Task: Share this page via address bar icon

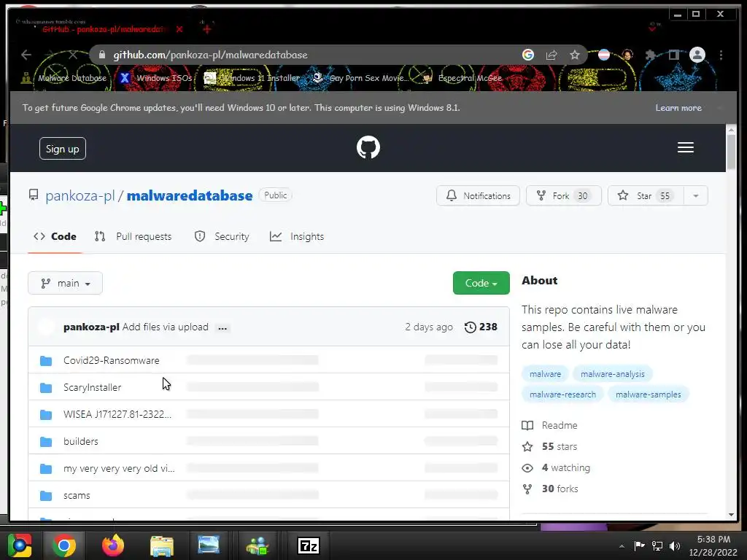Action: pos(551,55)
